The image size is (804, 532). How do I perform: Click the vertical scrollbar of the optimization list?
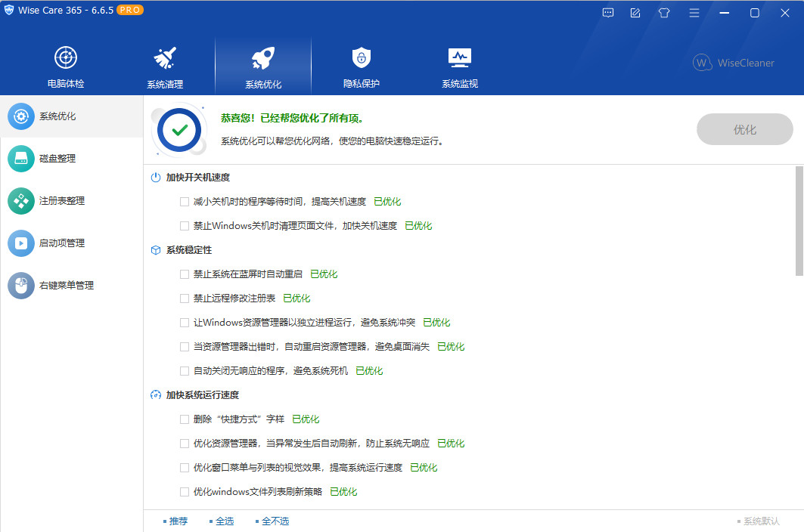point(799,221)
